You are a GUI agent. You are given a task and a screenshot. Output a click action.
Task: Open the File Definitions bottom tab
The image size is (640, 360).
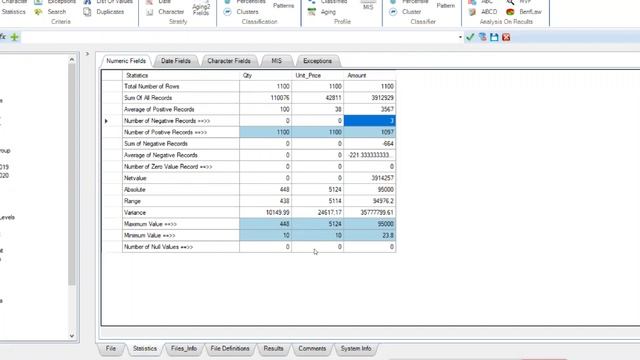click(230, 349)
